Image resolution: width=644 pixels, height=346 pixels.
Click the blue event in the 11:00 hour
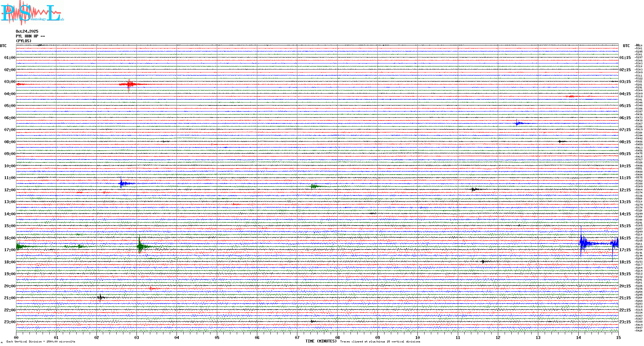[122, 184]
